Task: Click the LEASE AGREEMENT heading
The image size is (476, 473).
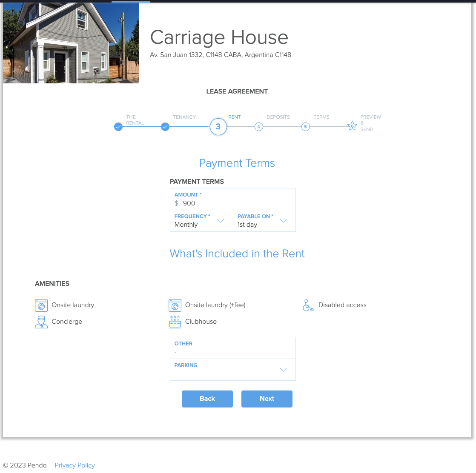Action: (237, 91)
